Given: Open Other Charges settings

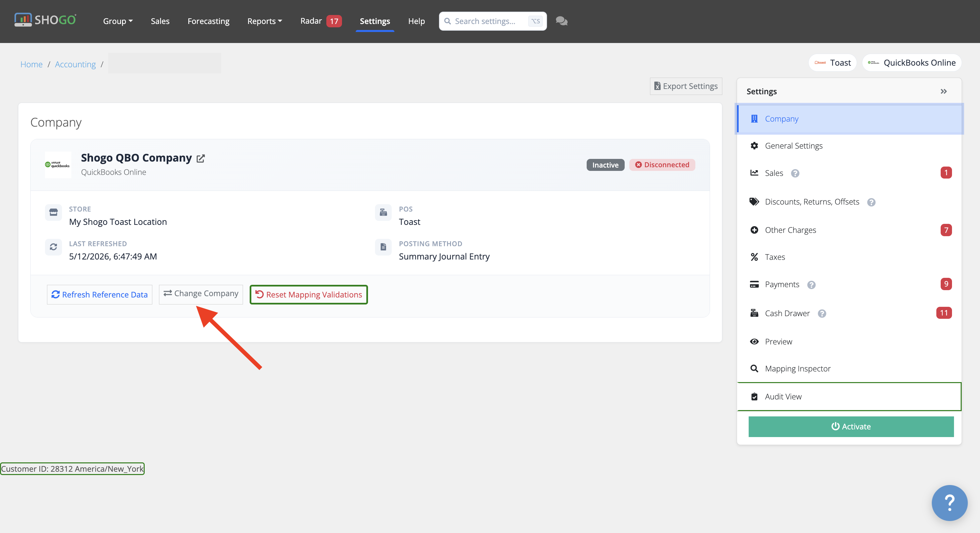Looking at the screenshot, I should pos(849,230).
